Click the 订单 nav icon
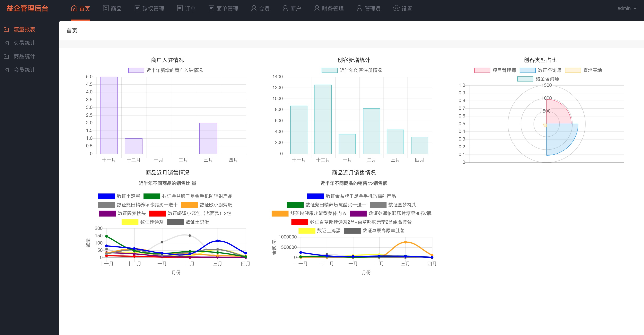 [x=180, y=8]
